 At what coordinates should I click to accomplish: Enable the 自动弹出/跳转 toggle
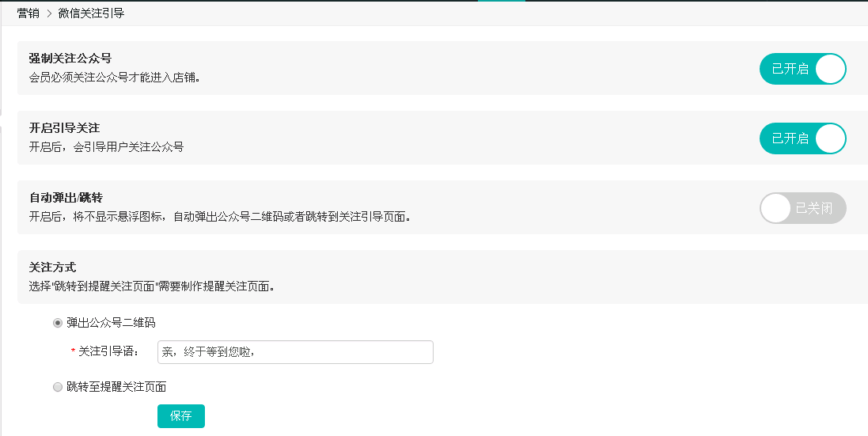(802, 208)
